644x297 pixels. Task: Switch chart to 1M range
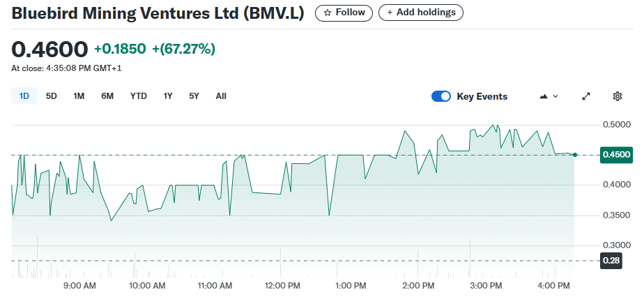(x=79, y=96)
